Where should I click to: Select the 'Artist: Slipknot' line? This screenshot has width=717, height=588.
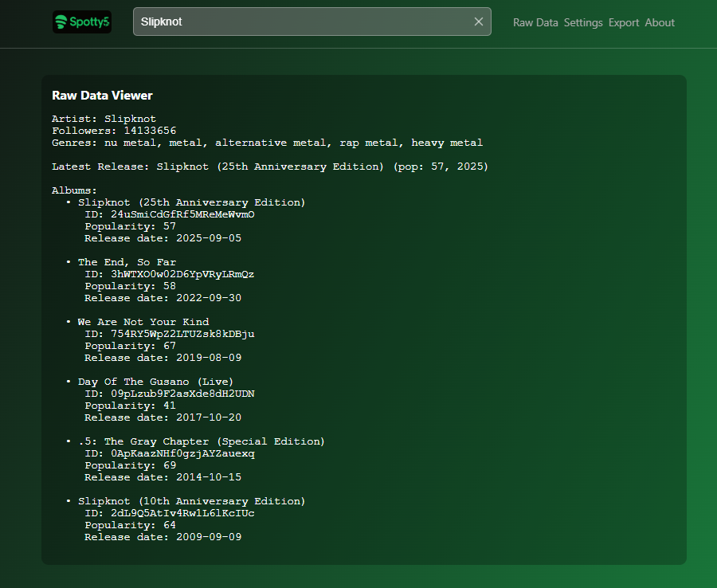click(x=104, y=119)
